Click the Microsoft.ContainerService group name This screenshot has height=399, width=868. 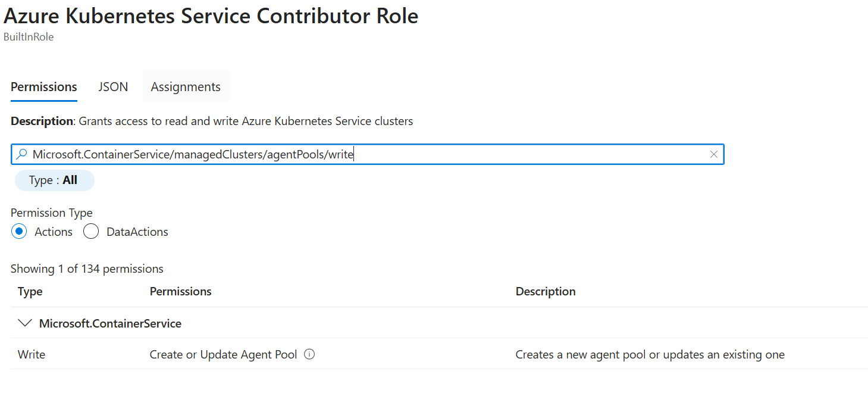[110, 323]
